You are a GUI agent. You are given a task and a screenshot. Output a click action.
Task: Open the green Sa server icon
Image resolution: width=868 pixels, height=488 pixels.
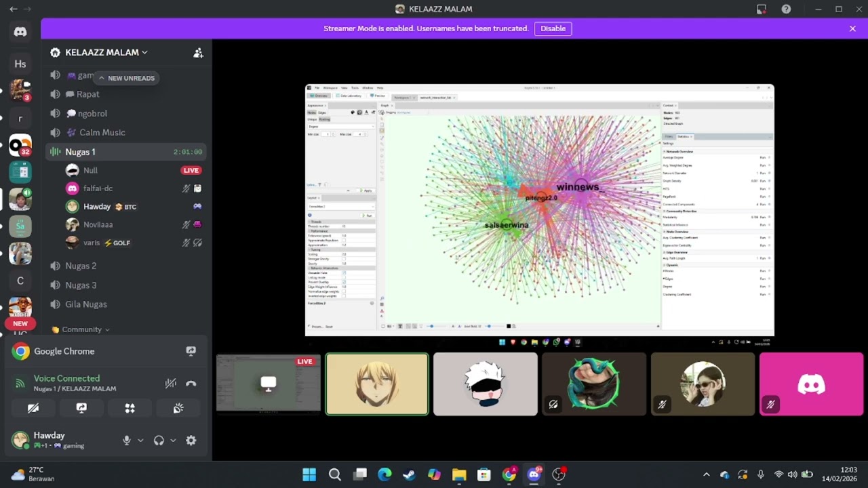(20, 226)
